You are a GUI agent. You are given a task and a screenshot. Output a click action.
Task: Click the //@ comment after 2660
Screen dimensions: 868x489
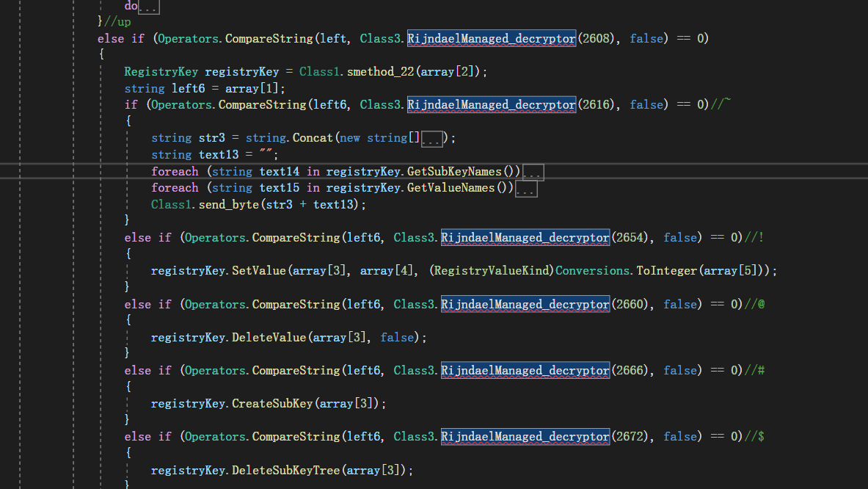(x=754, y=304)
